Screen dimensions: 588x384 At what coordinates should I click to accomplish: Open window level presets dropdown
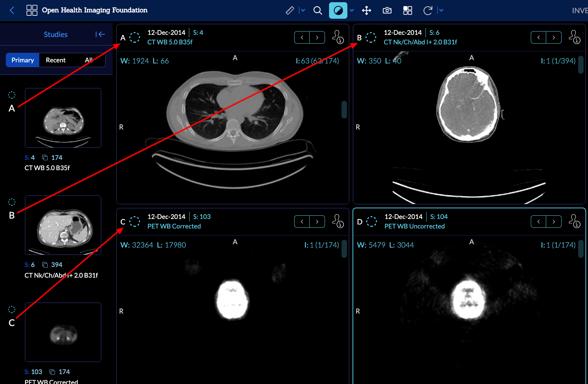tap(352, 10)
